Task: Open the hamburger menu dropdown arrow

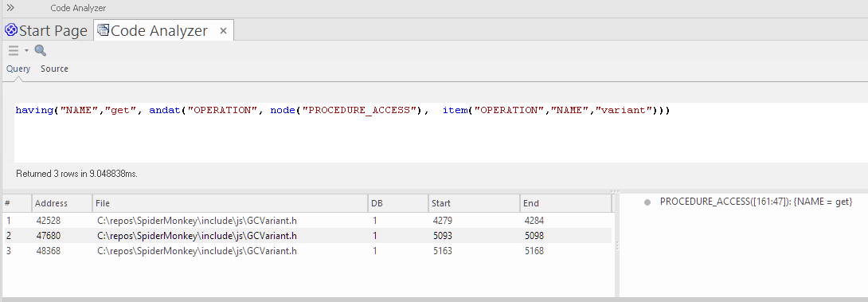Action: click(x=26, y=51)
